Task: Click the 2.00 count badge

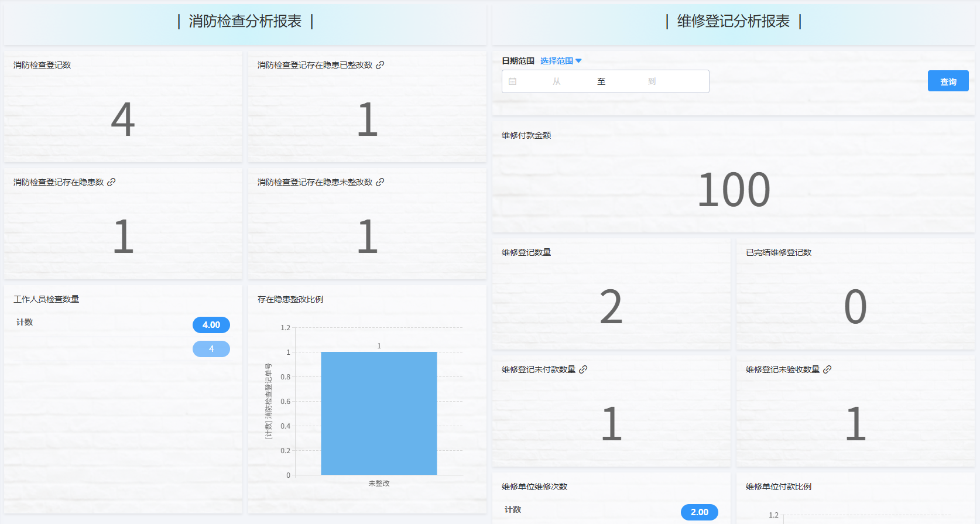Action: [x=699, y=512]
